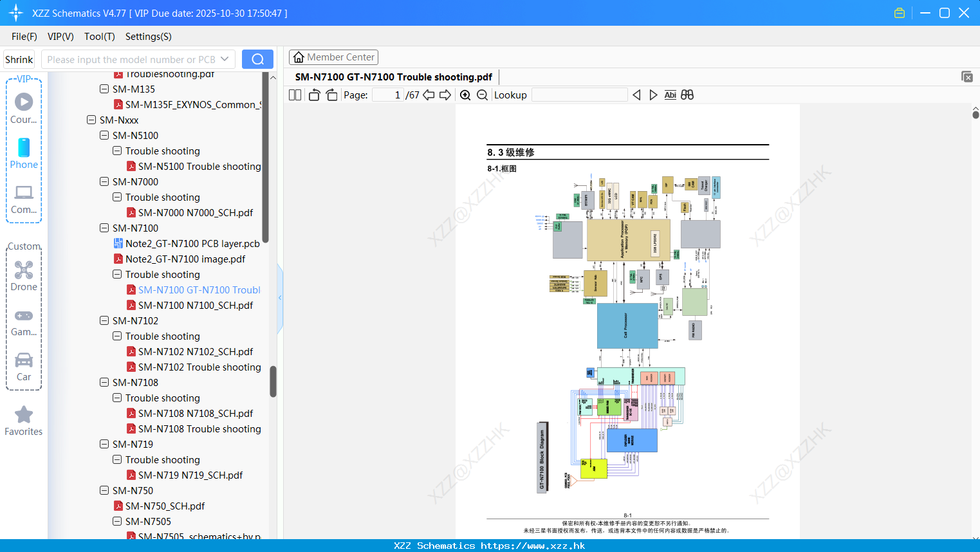Open the Tool(T) menu
The height and width of the screenshot is (552, 980).
point(100,37)
